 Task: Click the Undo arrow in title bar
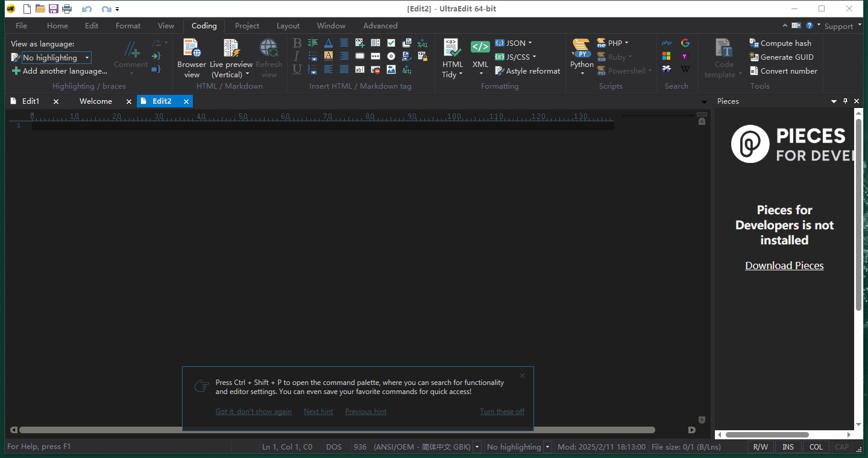coord(86,9)
